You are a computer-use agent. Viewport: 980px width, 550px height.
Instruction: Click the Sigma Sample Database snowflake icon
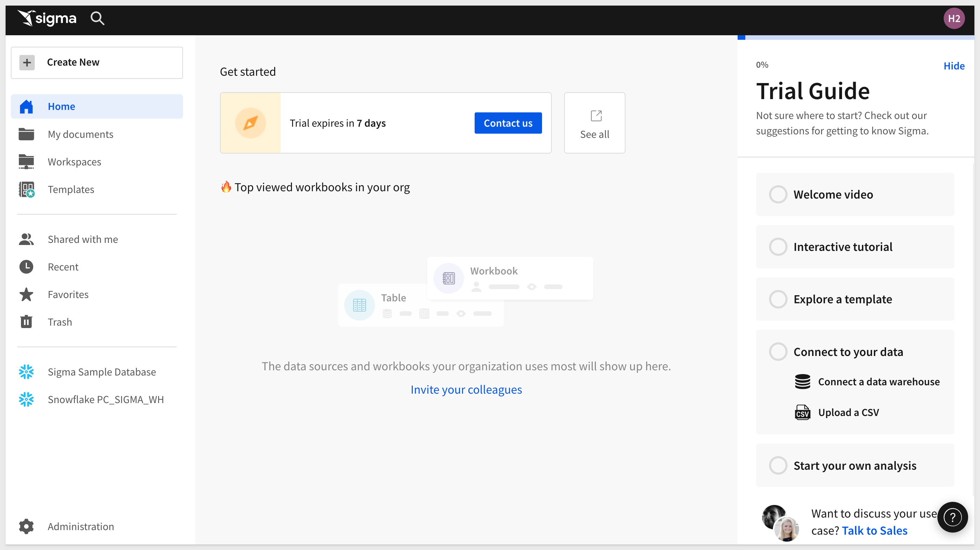26,372
